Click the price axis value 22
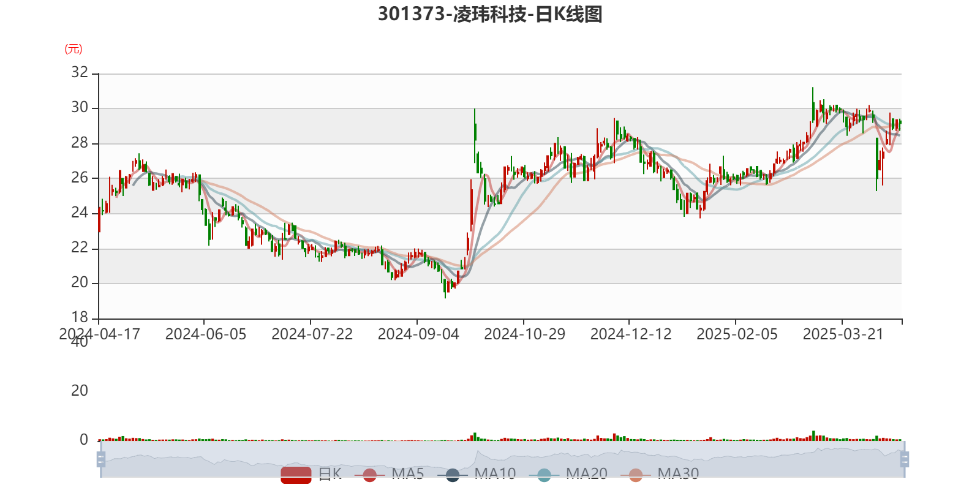Screen dimensions: 980x490 pos(80,247)
